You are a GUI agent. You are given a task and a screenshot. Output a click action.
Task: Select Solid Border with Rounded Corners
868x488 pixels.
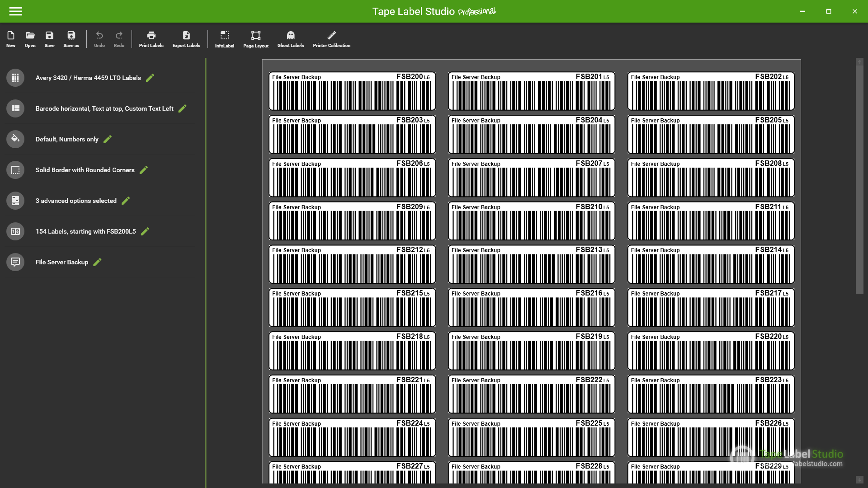pos(85,170)
